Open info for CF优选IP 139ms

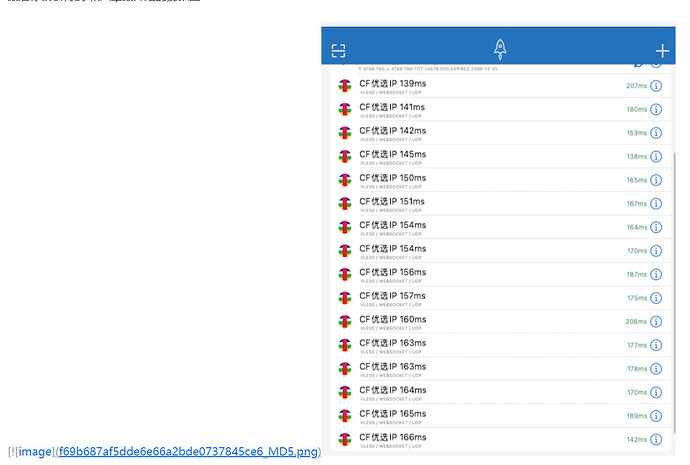click(x=656, y=86)
